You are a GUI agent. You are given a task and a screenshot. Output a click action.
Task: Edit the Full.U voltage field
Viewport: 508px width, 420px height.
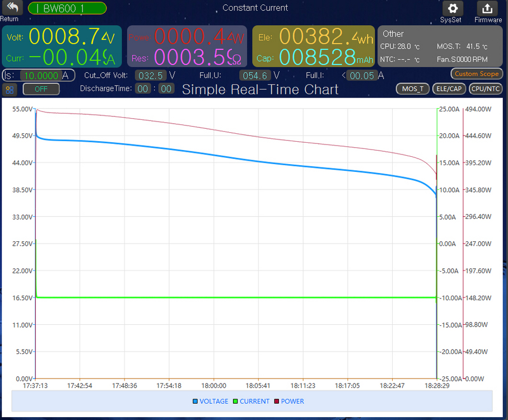point(255,76)
